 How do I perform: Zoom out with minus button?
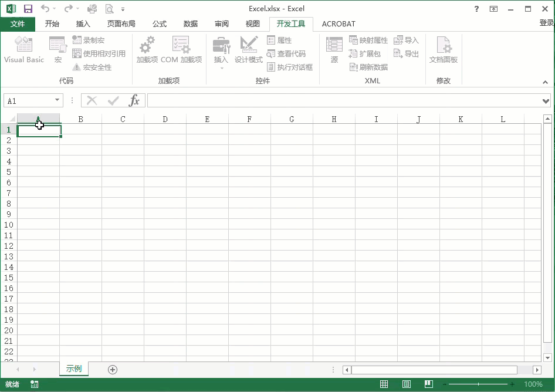[x=445, y=384]
